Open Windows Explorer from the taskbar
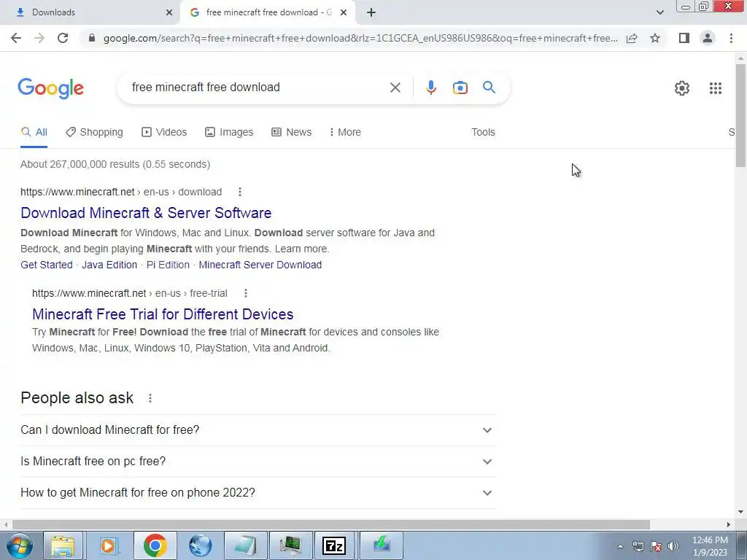747x560 pixels. [63, 545]
